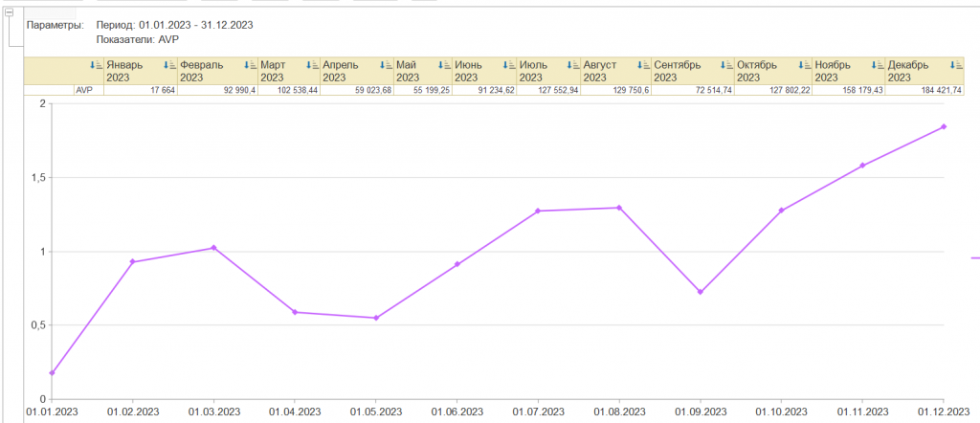Click the chart data point for 01.02.2023
The height and width of the screenshot is (423, 980).
[x=132, y=262]
